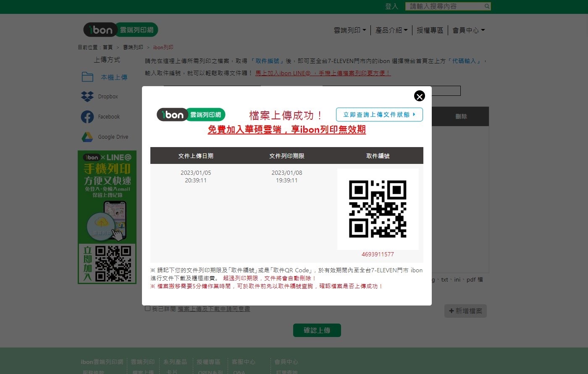This screenshot has height=374, width=588.
Task: Choose the Facebook upload icon
Action: point(87,117)
